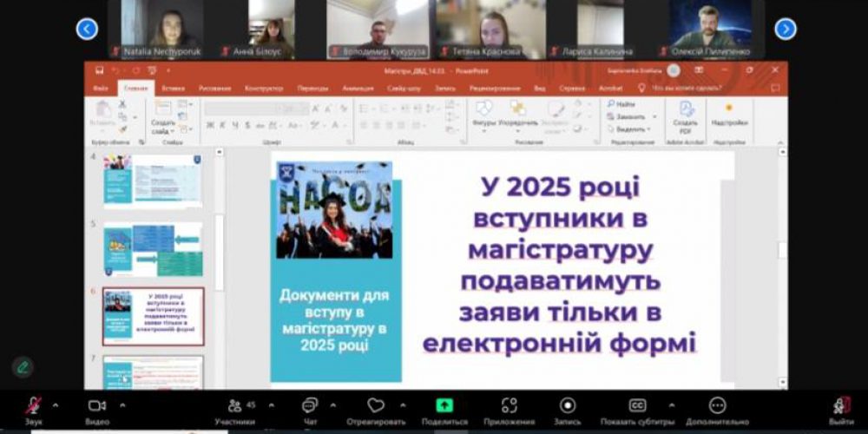Expand audio options arrow next to Звук

(56, 404)
